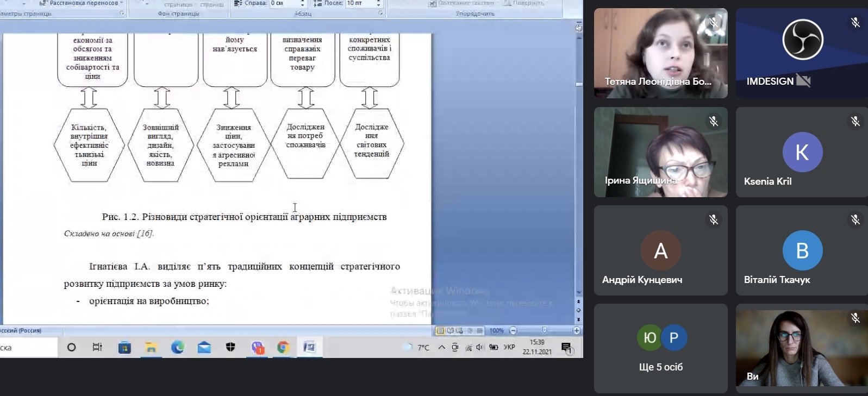Open the Mail app on taskbar
Image resolution: width=868 pixels, height=396 pixels.
click(x=204, y=347)
